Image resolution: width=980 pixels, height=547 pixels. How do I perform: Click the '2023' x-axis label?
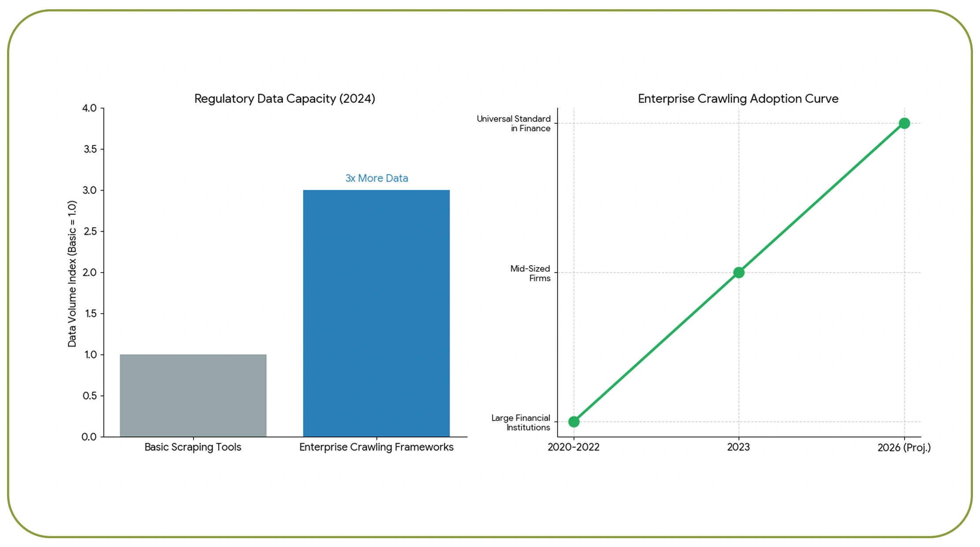(x=738, y=447)
